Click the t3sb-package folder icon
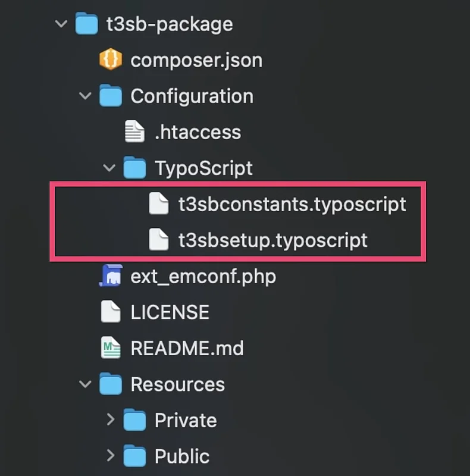 [x=86, y=24]
